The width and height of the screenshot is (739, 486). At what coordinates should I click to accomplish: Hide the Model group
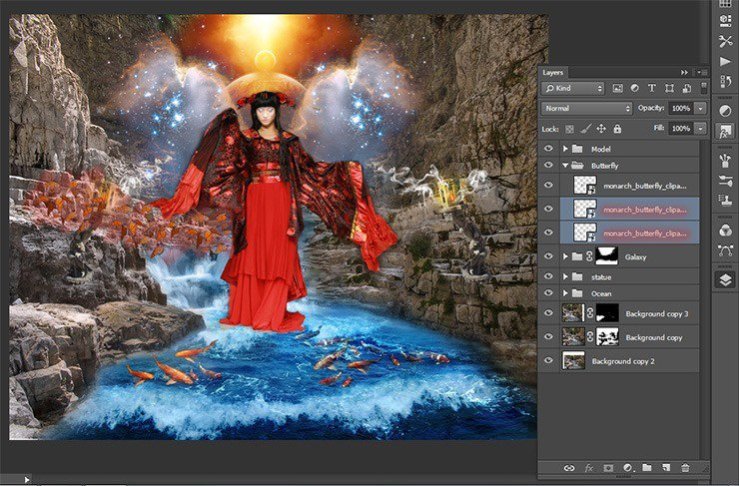pos(548,148)
